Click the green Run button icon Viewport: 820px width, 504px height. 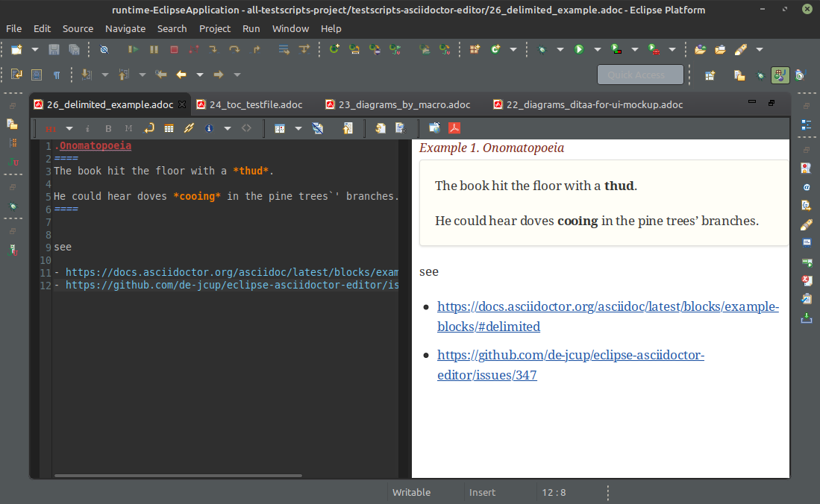coord(579,50)
